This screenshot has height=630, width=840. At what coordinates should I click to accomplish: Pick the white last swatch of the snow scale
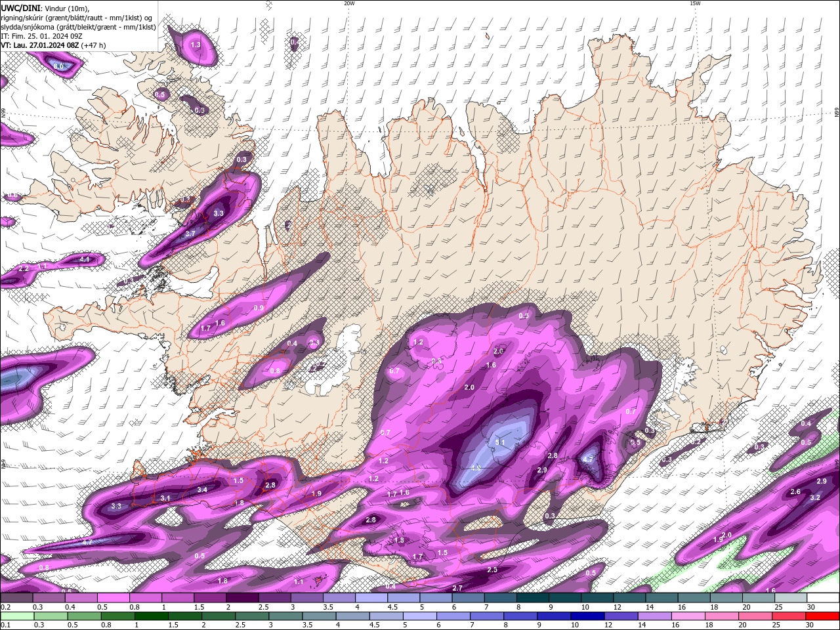[x=823, y=598]
